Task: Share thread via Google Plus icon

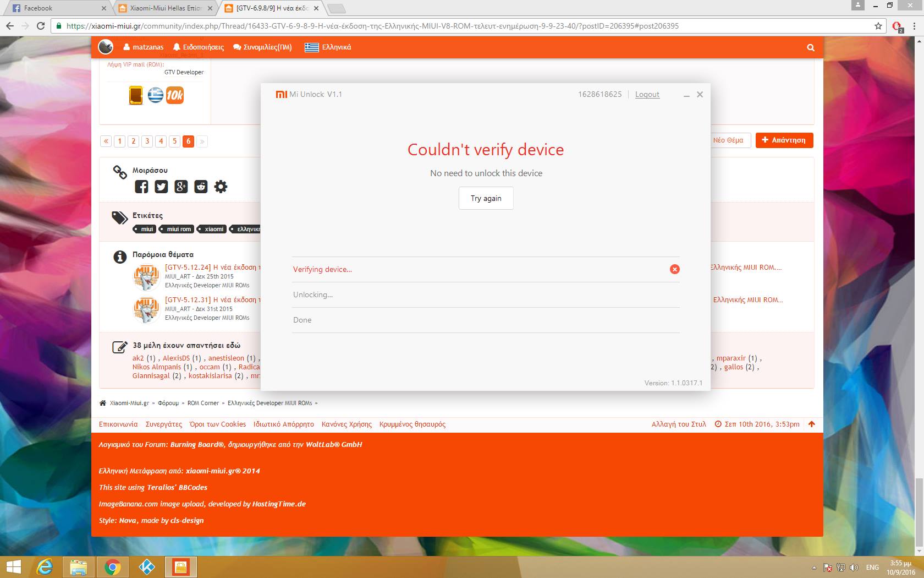Action: [x=181, y=187]
